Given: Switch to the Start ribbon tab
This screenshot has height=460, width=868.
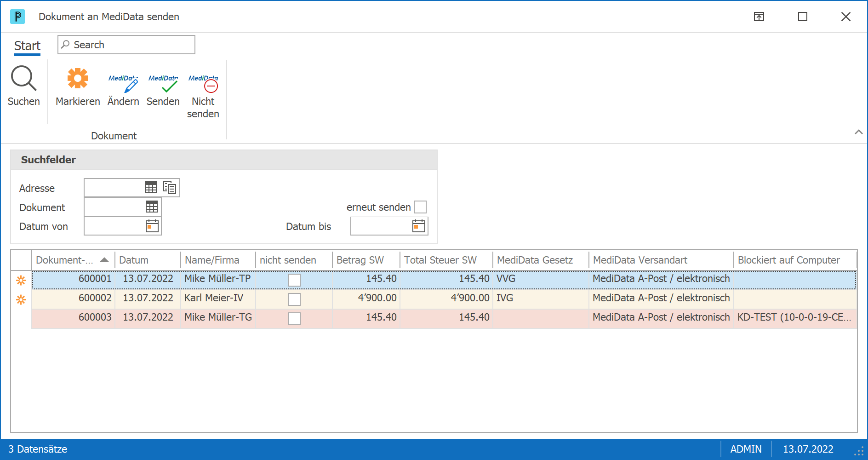Looking at the screenshot, I should (27, 46).
